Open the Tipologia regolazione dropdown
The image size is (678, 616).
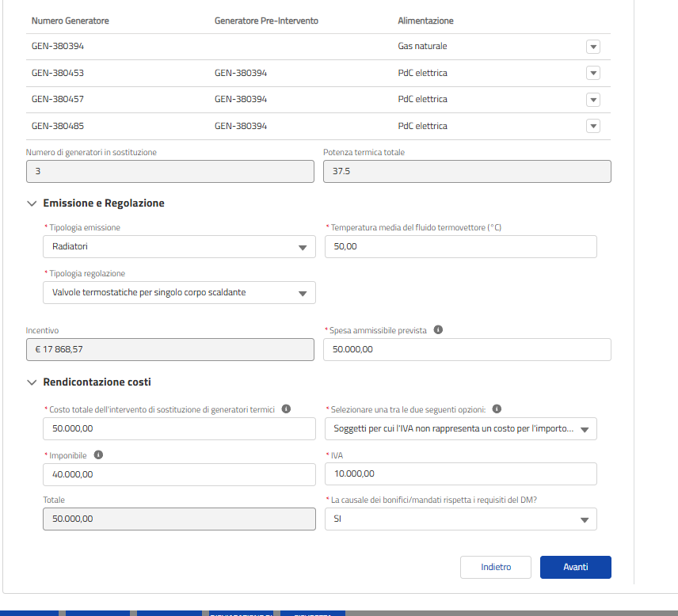180,293
